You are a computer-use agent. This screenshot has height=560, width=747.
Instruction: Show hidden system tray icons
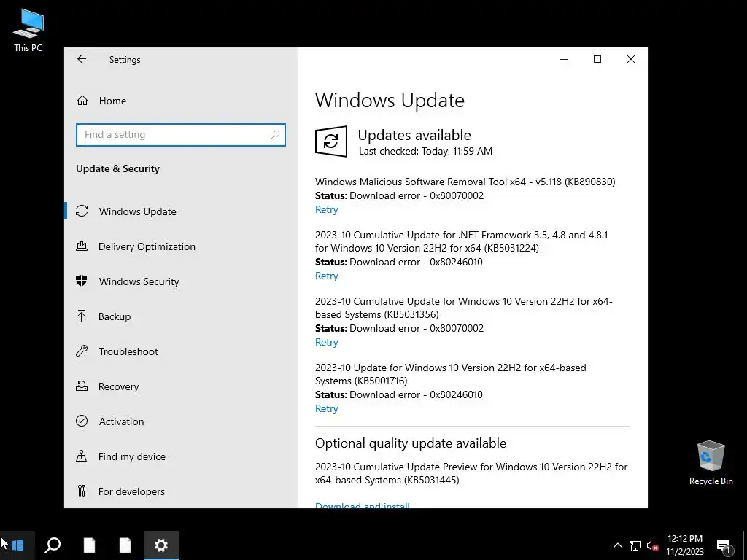click(x=617, y=545)
